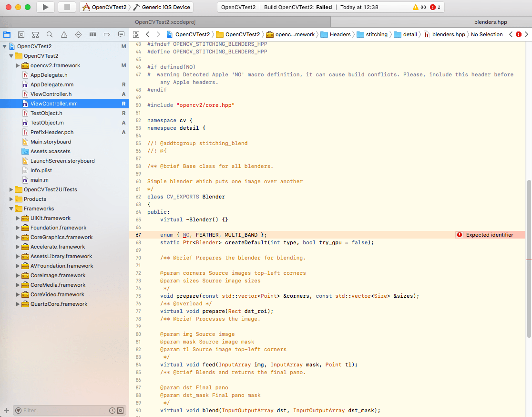This screenshot has height=417, width=532.
Task: Expand opencv2.framework in navigator
Action: point(18,65)
